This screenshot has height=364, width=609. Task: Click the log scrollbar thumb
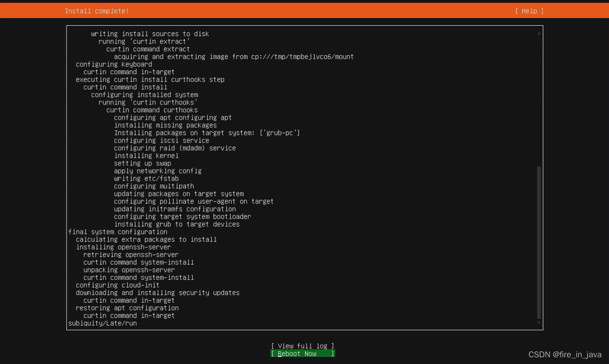[x=539, y=242]
